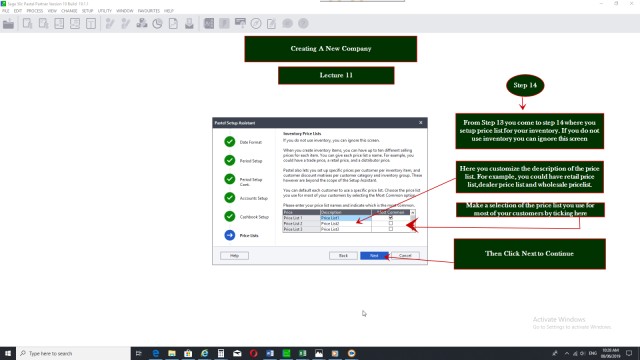Screen dimensions: 640x360
Task: Open the EDIT menu
Action: [18, 11]
